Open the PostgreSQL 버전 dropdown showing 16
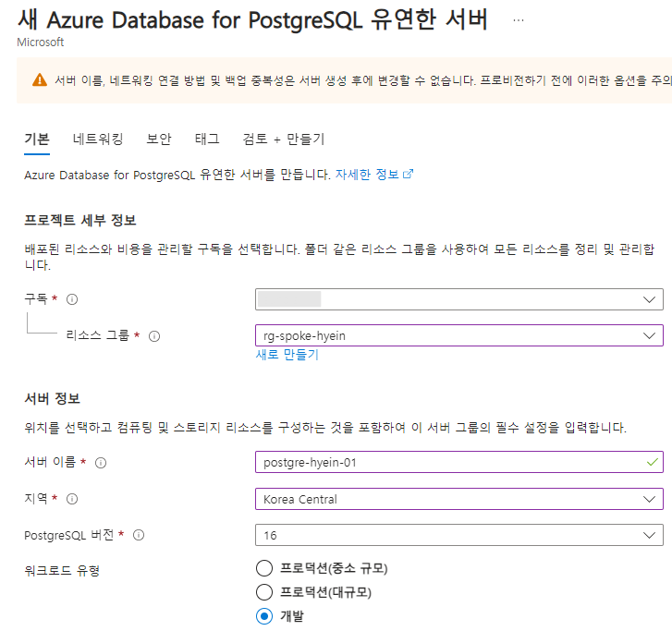 (459, 535)
